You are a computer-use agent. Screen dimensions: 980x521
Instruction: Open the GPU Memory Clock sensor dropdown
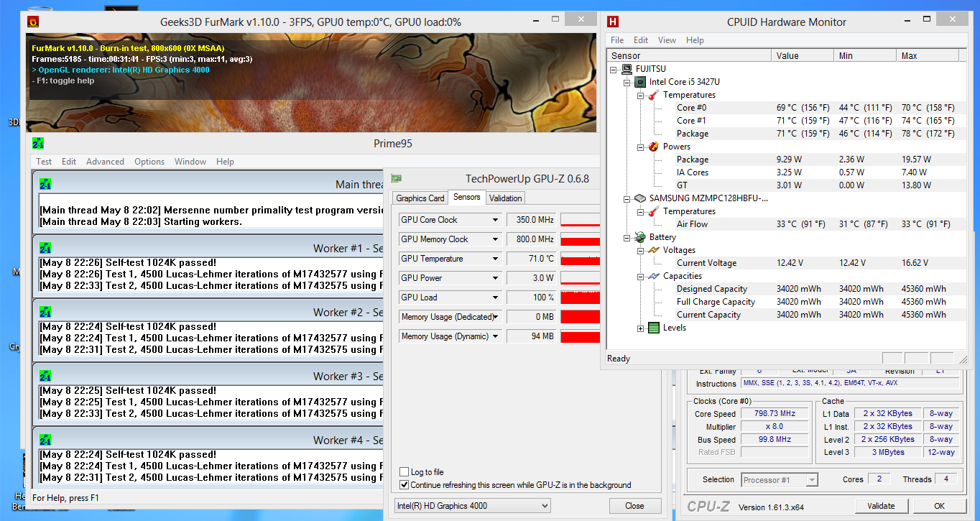494,239
